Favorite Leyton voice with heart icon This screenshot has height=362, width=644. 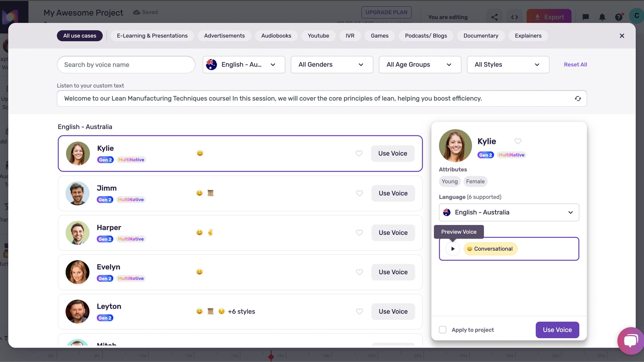click(359, 311)
